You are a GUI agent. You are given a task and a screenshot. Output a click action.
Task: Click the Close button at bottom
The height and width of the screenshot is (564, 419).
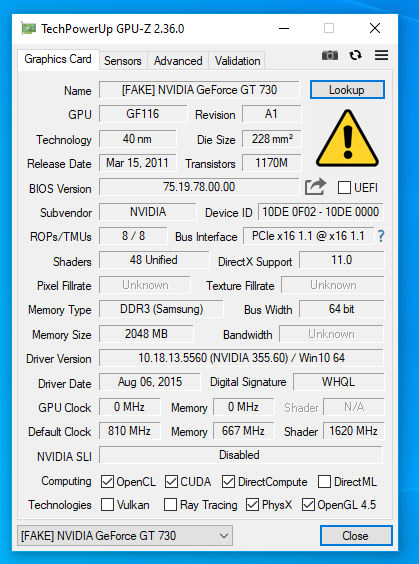(356, 536)
